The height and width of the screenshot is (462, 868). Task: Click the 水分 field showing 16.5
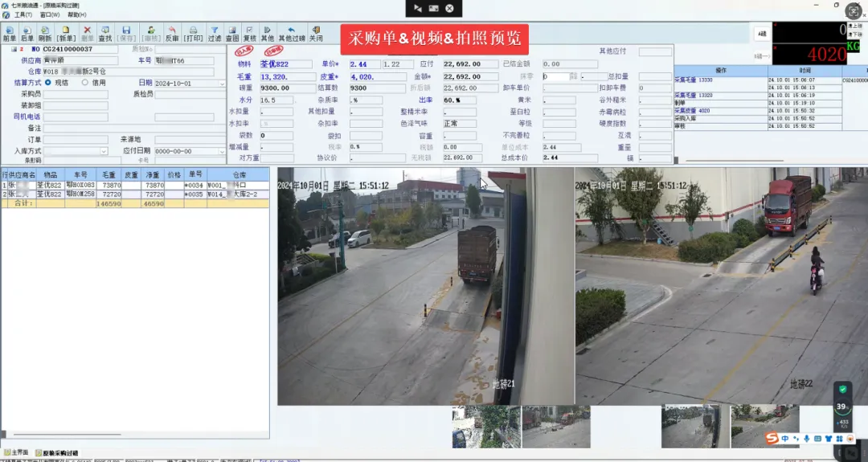point(276,100)
